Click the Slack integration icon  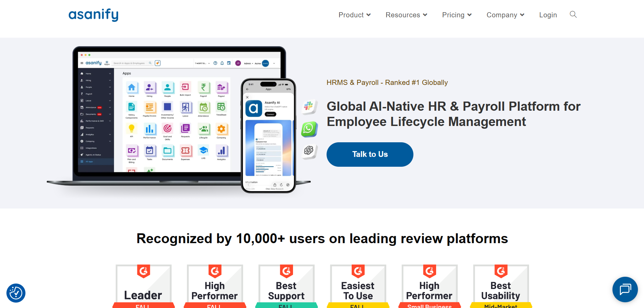309,107
